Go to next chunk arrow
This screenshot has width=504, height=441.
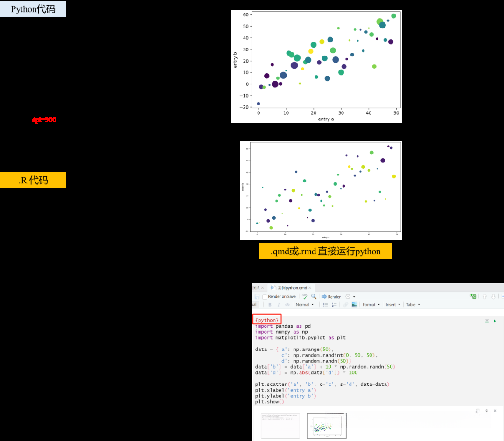point(493,296)
